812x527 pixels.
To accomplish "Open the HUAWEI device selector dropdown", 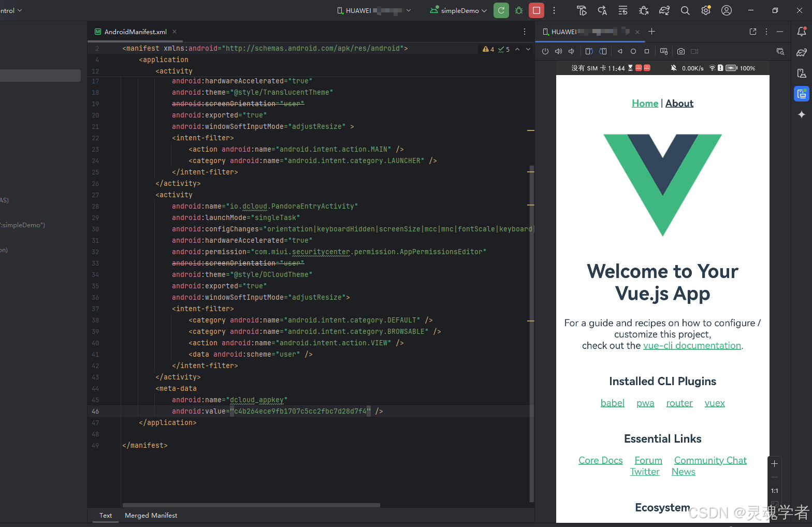I will pyautogui.click(x=374, y=10).
